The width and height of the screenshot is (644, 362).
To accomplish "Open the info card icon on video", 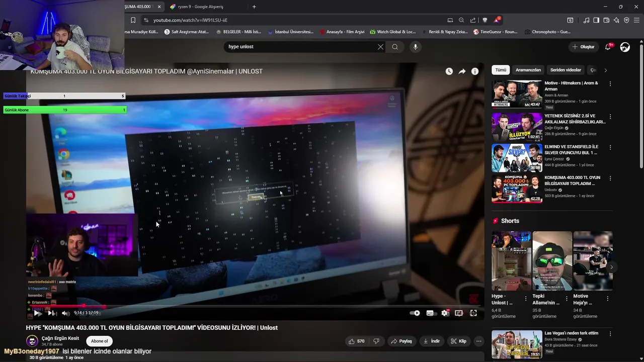I will coord(474,71).
